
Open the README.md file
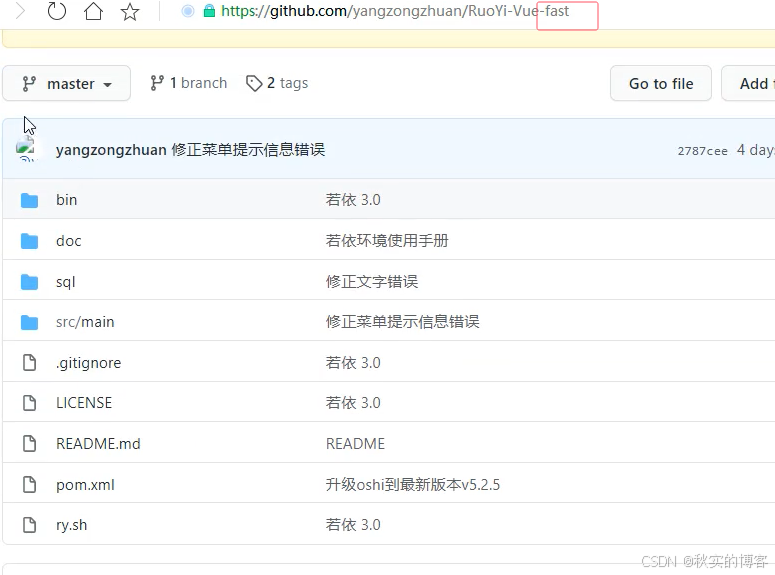coord(98,443)
